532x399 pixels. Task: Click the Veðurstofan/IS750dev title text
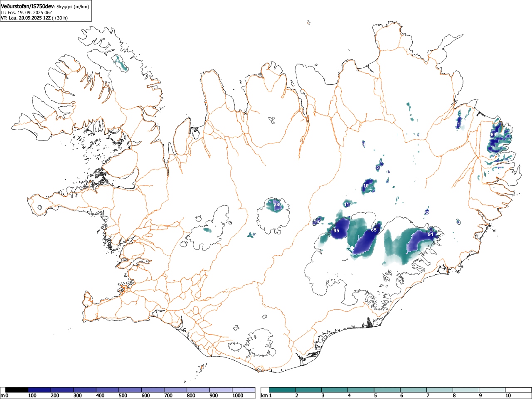point(28,7)
